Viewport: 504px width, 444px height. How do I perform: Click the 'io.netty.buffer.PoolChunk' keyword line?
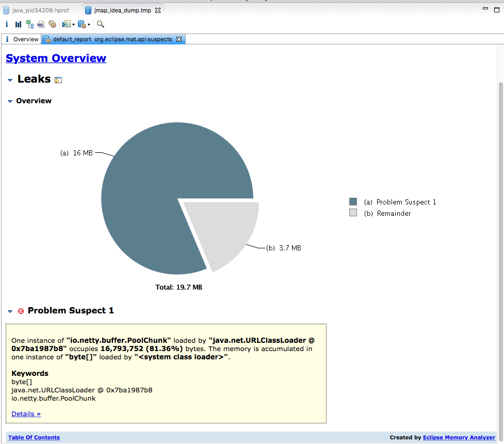pyautogui.click(x=53, y=399)
